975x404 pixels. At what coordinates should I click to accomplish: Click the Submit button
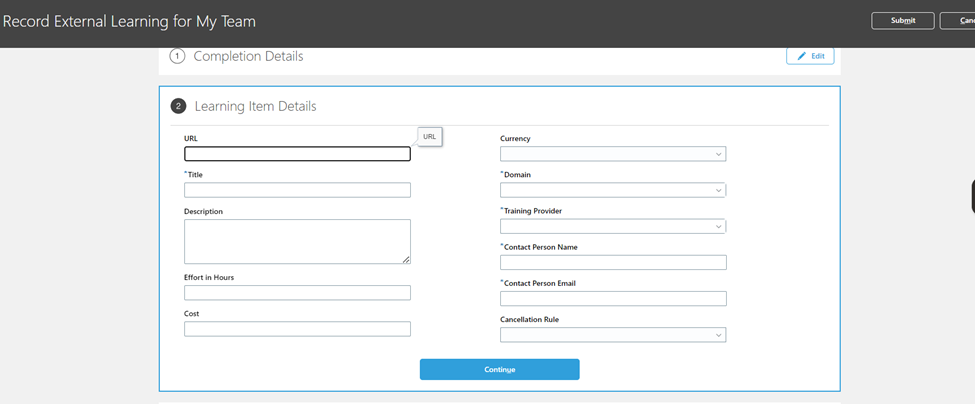coord(903,21)
